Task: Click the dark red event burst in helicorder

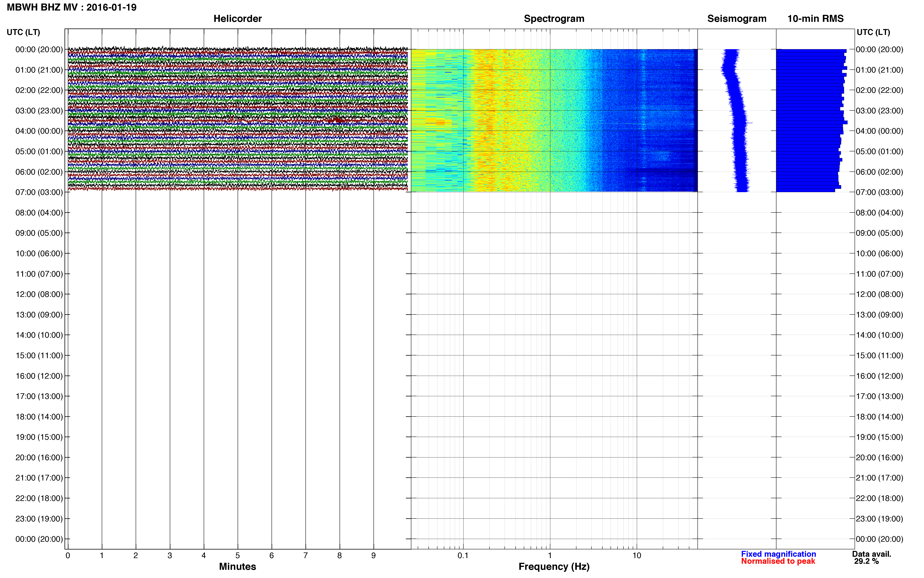Action: click(336, 120)
